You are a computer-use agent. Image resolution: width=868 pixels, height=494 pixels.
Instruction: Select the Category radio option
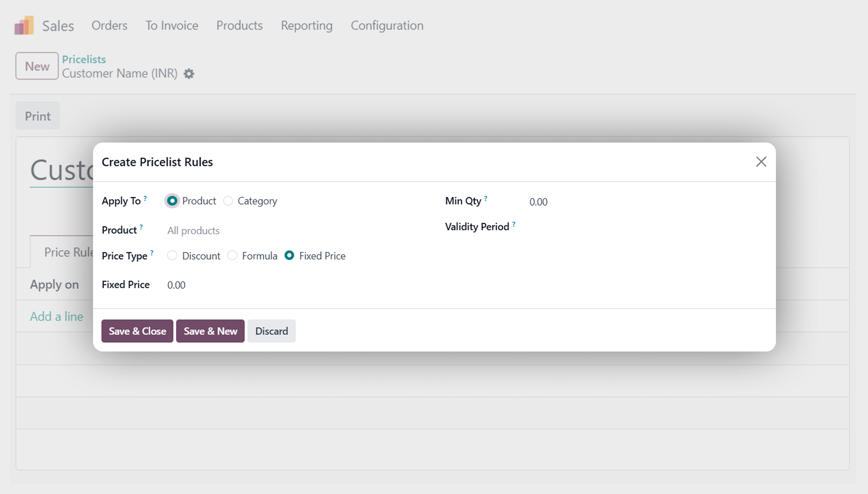(x=228, y=201)
